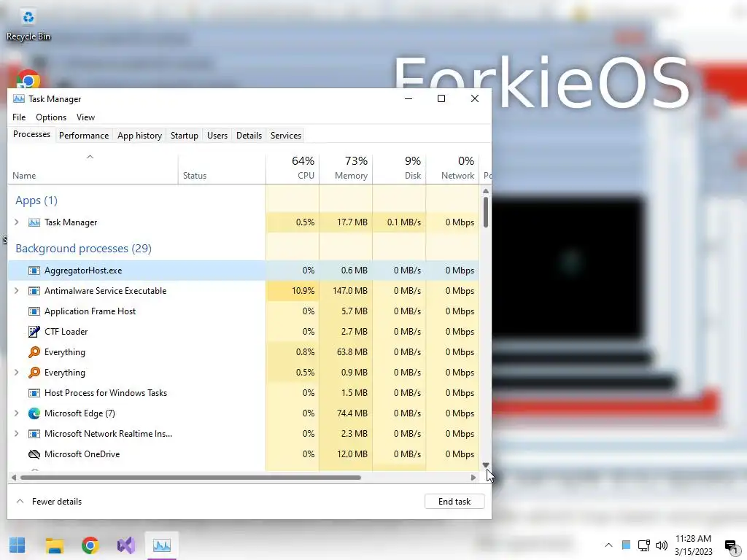Click the Chrome desktop shortcut icon
747x560 pixels.
tap(28, 79)
